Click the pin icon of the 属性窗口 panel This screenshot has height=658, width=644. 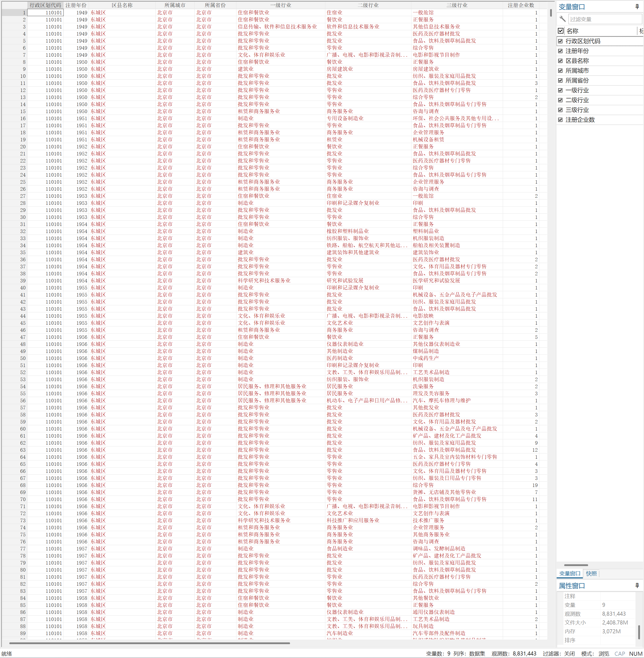click(637, 585)
